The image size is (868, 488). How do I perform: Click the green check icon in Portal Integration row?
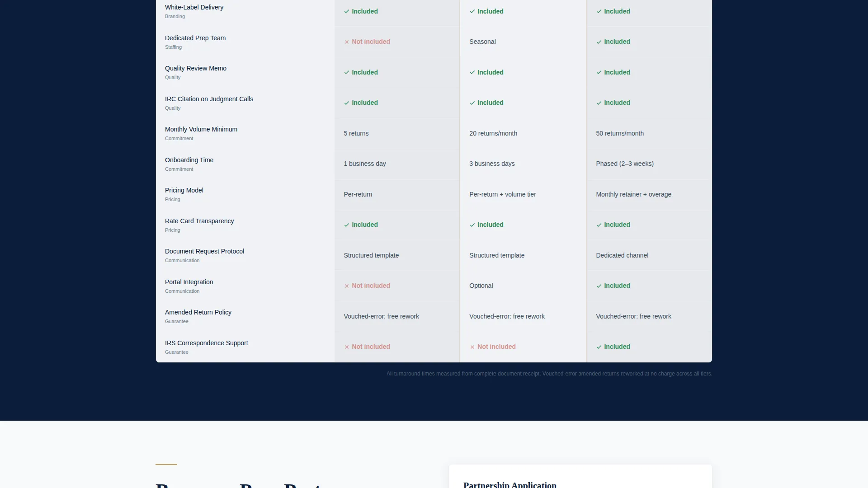[599, 286]
